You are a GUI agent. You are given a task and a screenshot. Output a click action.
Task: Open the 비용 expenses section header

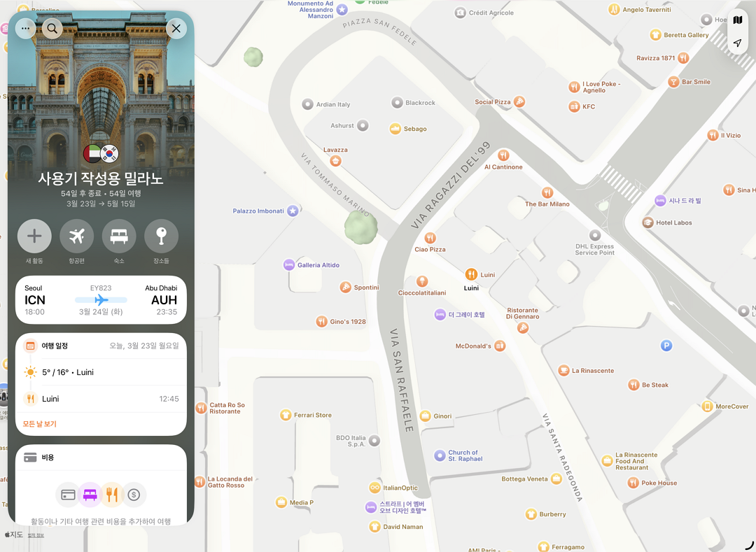pyautogui.click(x=101, y=457)
